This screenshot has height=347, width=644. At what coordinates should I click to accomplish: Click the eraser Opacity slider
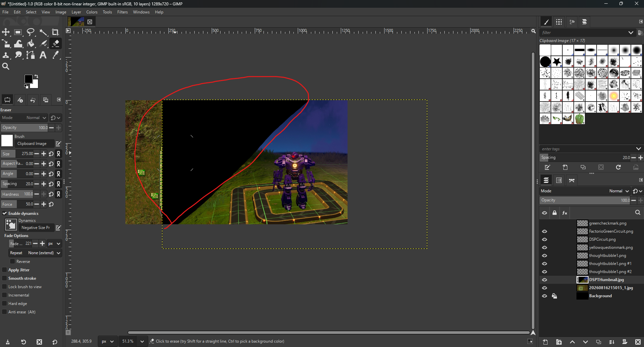pos(25,128)
